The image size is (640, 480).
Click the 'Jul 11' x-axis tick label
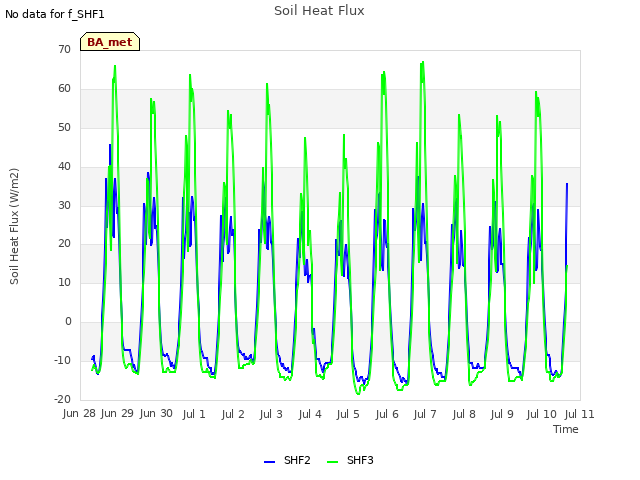[x=579, y=414]
